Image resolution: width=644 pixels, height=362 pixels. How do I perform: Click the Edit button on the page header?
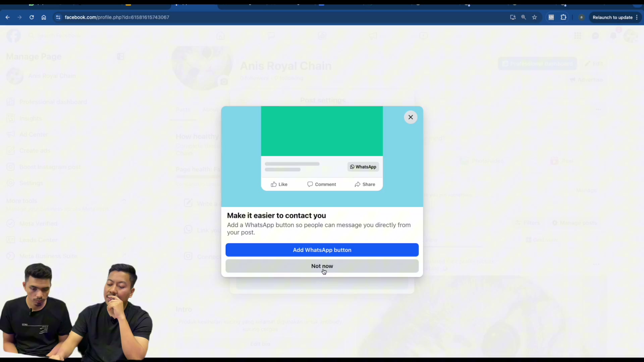tap(594, 64)
